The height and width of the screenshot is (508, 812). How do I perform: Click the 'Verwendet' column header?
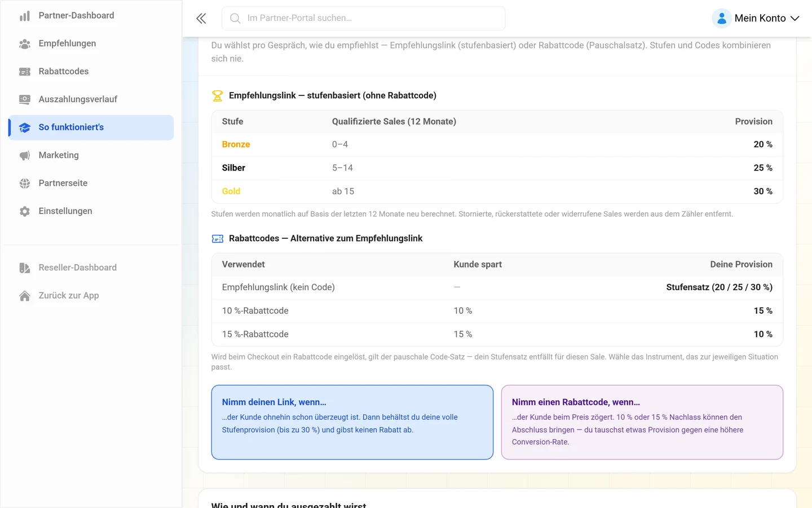tap(243, 264)
